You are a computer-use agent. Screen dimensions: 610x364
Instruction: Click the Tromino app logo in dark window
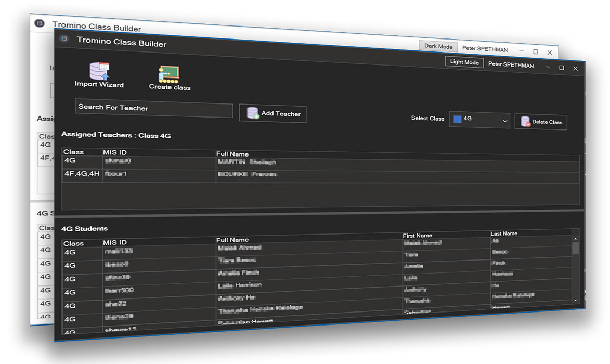[64, 39]
